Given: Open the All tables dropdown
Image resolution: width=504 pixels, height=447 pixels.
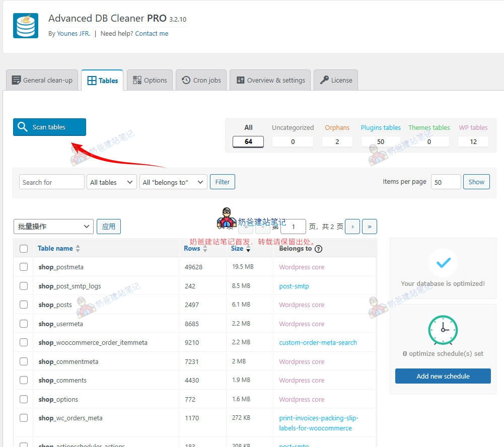Looking at the screenshot, I should click(x=111, y=182).
